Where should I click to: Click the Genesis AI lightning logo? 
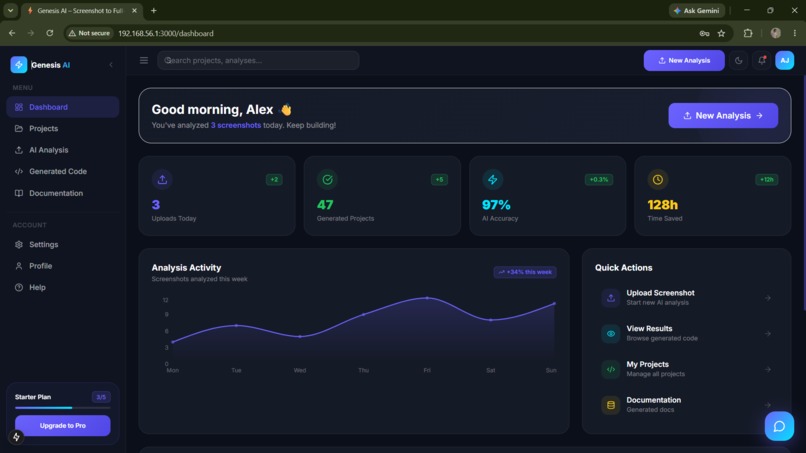point(19,65)
